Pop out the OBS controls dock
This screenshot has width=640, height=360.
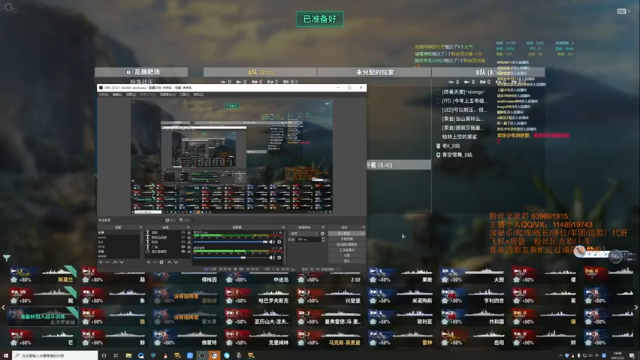pyautogui.click(x=363, y=227)
